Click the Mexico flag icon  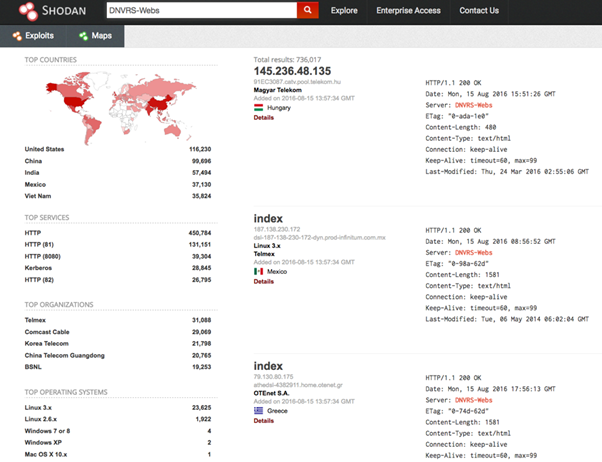258,272
